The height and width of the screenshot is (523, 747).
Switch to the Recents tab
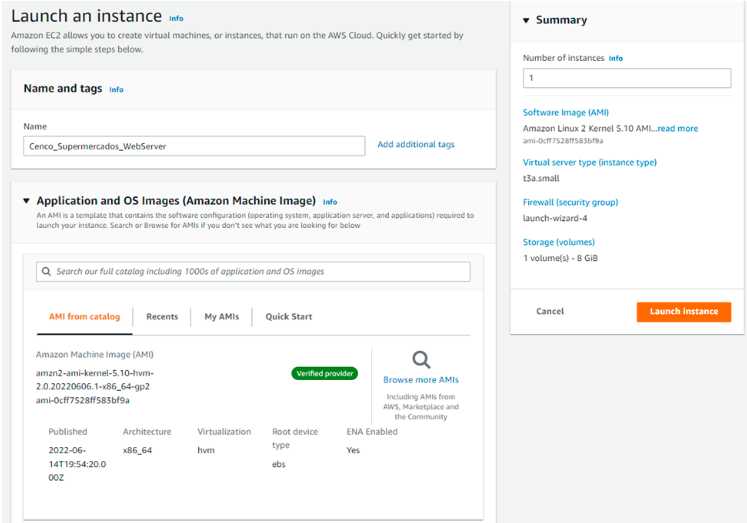(x=162, y=317)
